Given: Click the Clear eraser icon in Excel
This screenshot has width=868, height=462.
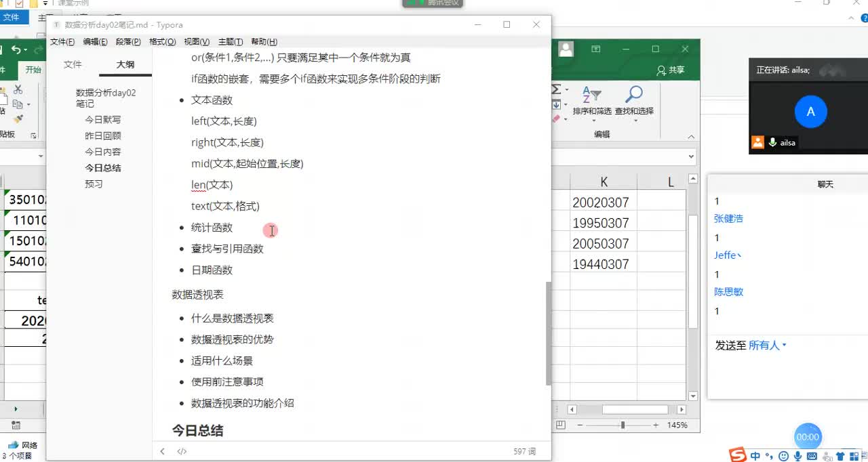Looking at the screenshot, I should point(557,119).
